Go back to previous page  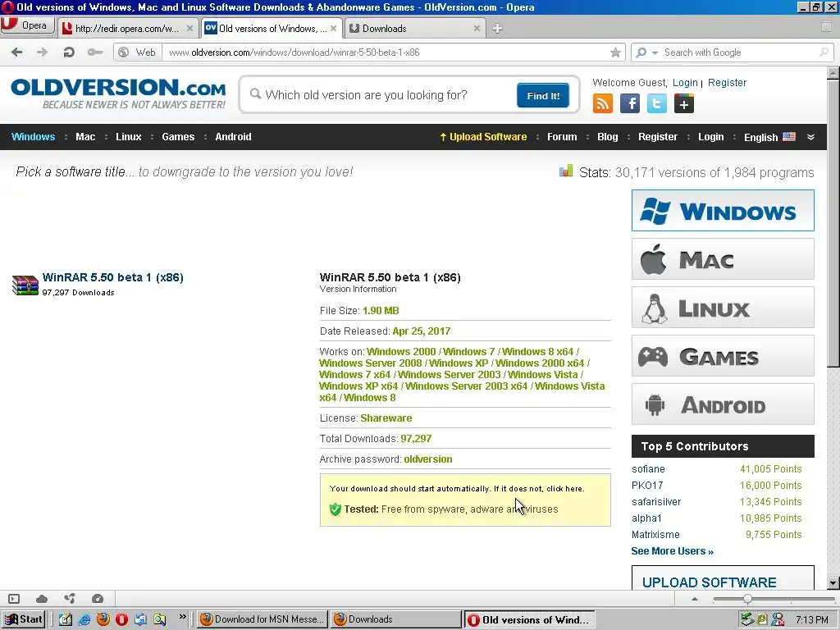16,52
